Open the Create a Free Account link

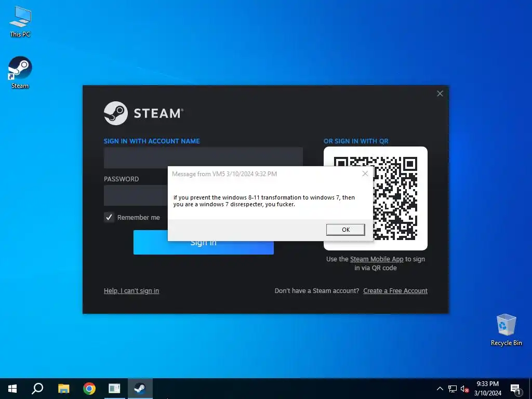click(x=395, y=291)
